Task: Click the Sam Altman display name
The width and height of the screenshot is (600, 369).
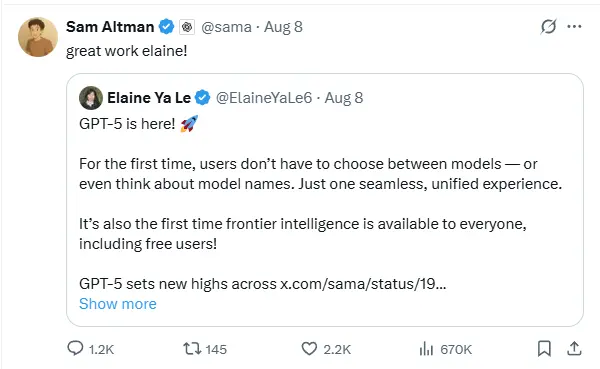Action: [x=110, y=27]
